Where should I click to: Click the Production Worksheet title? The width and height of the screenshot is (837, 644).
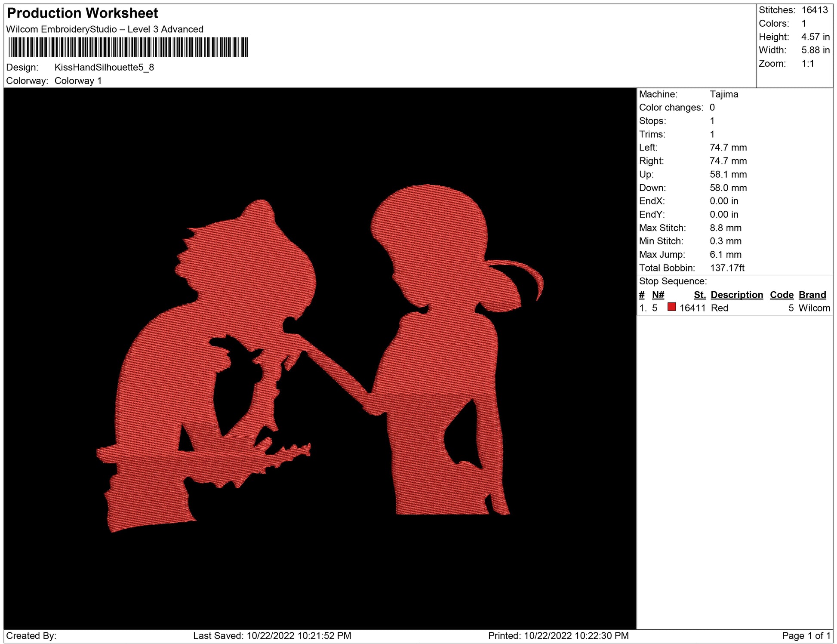(x=83, y=13)
